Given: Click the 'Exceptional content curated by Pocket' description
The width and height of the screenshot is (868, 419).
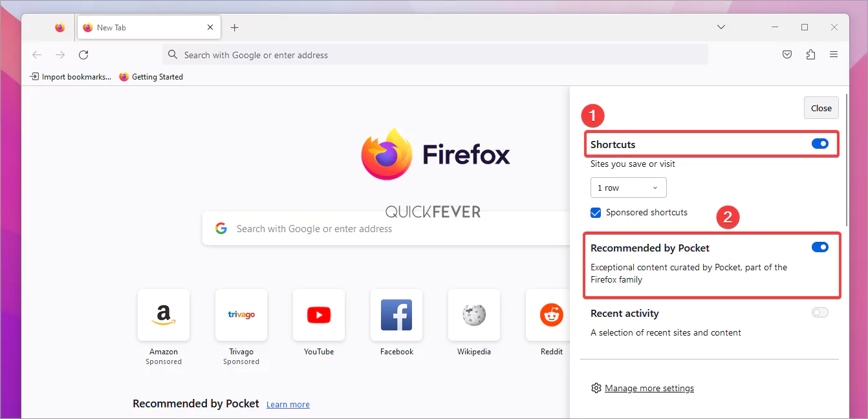Looking at the screenshot, I should click(x=689, y=274).
